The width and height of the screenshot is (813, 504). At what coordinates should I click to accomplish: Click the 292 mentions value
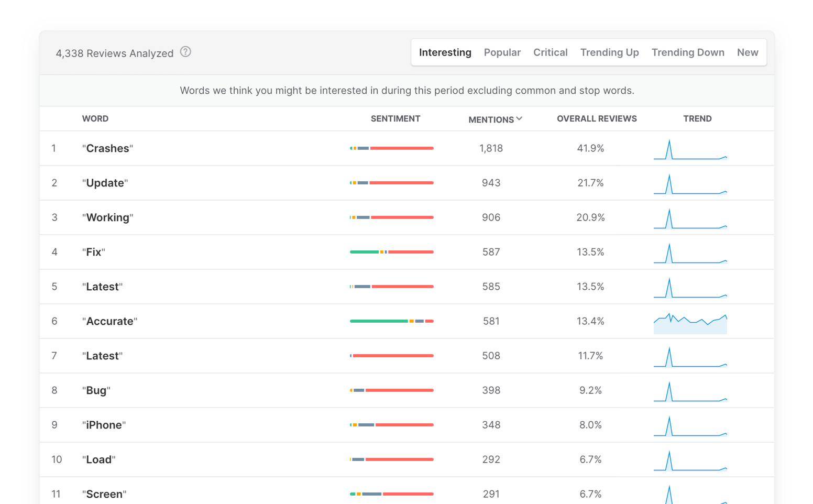tap(491, 459)
